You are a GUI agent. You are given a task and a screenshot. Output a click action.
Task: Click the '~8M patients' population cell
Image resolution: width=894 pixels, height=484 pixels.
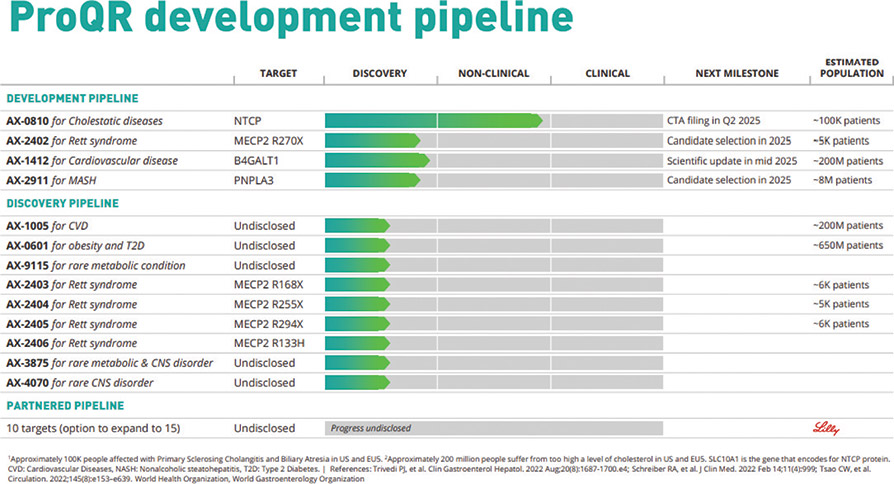[x=843, y=180]
